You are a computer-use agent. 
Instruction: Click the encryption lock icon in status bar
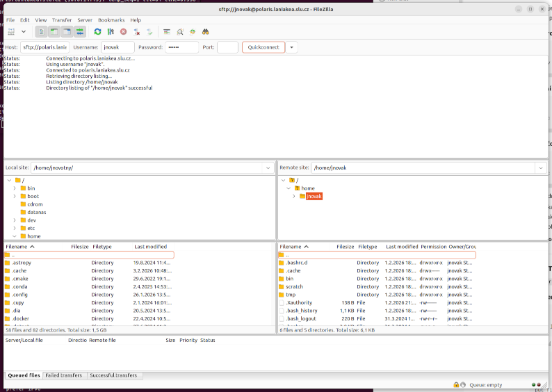(456, 384)
